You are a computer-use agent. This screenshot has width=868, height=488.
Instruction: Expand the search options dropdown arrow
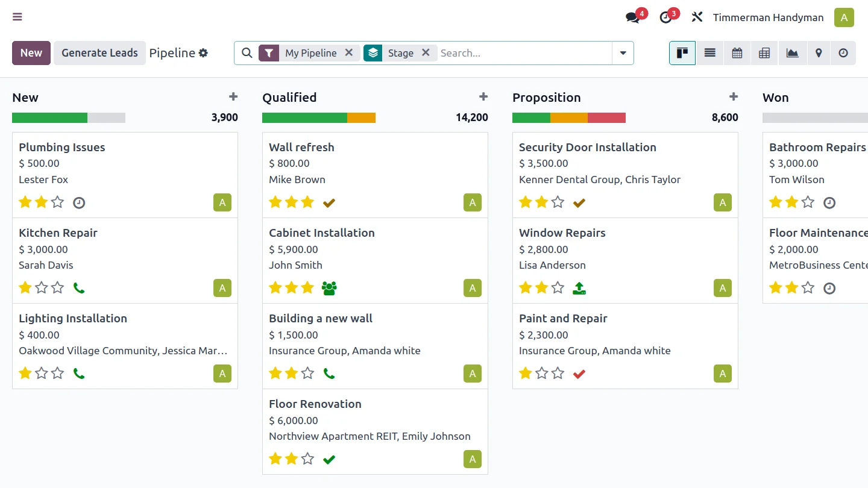[623, 53]
